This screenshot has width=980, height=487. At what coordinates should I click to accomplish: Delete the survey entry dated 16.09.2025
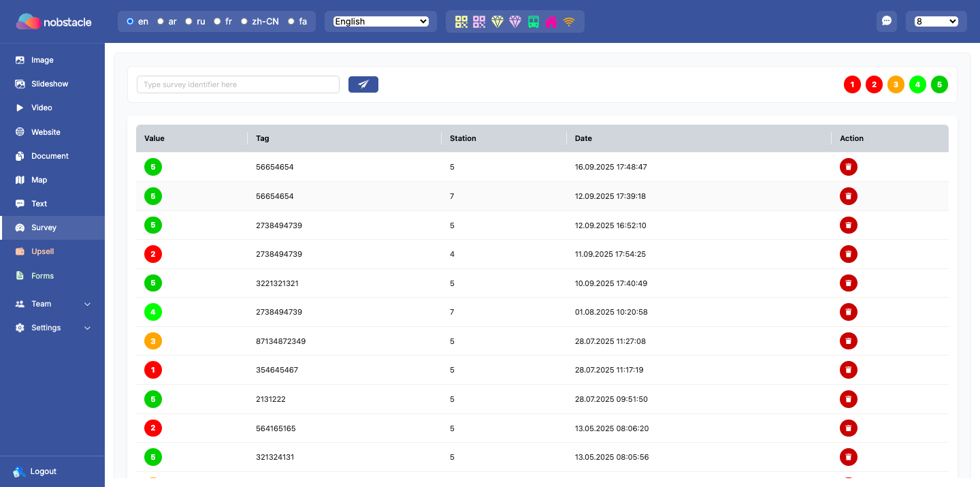click(848, 167)
